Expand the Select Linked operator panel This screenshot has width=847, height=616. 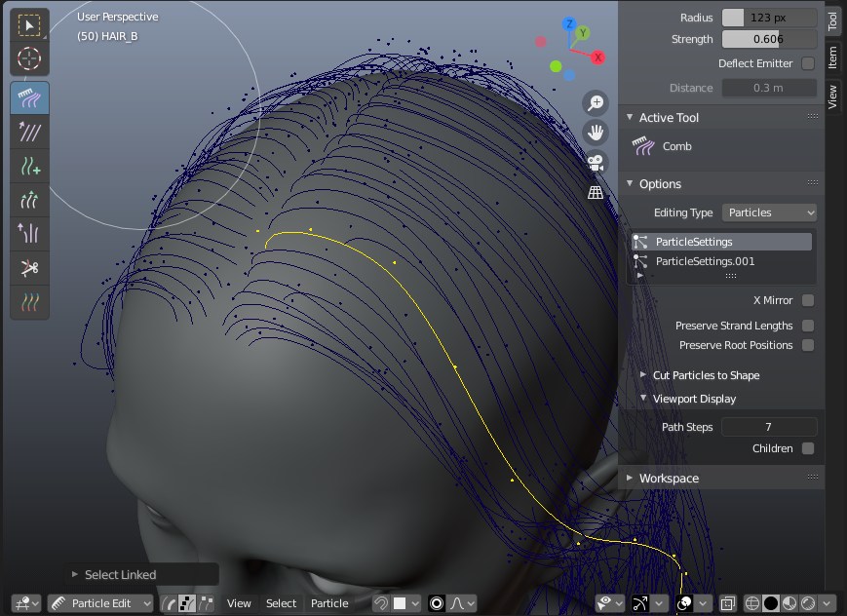(x=75, y=574)
